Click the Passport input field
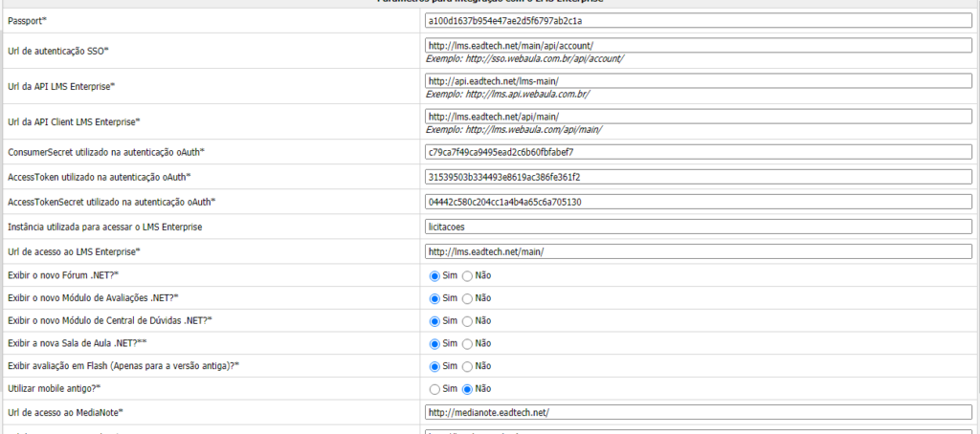 [698, 20]
